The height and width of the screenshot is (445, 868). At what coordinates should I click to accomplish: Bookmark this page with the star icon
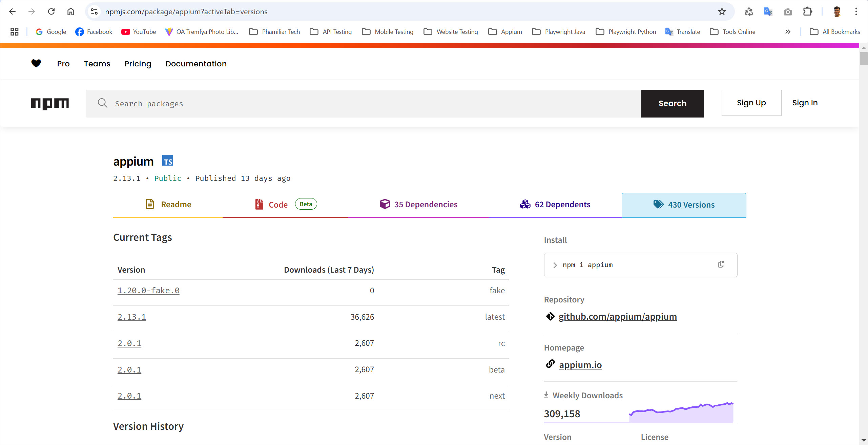(722, 12)
